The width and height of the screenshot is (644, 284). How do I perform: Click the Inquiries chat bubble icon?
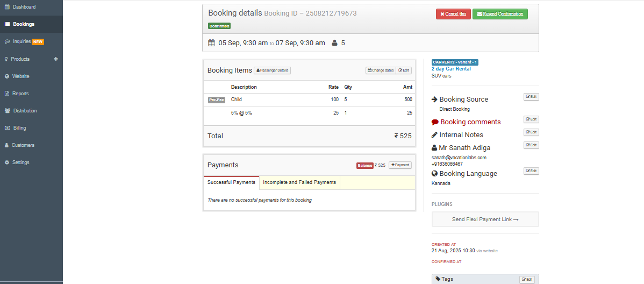(7, 41)
